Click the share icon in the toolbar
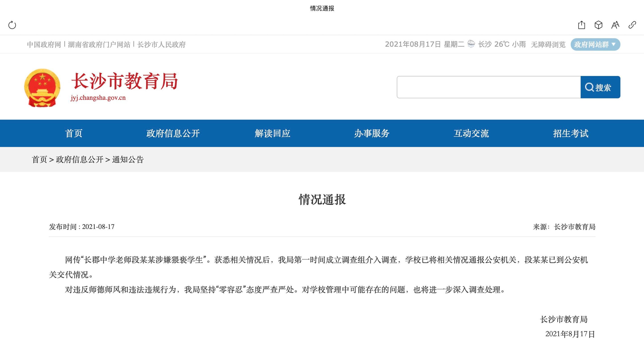The image size is (644, 362). pyautogui.click(x=581, y=25)
